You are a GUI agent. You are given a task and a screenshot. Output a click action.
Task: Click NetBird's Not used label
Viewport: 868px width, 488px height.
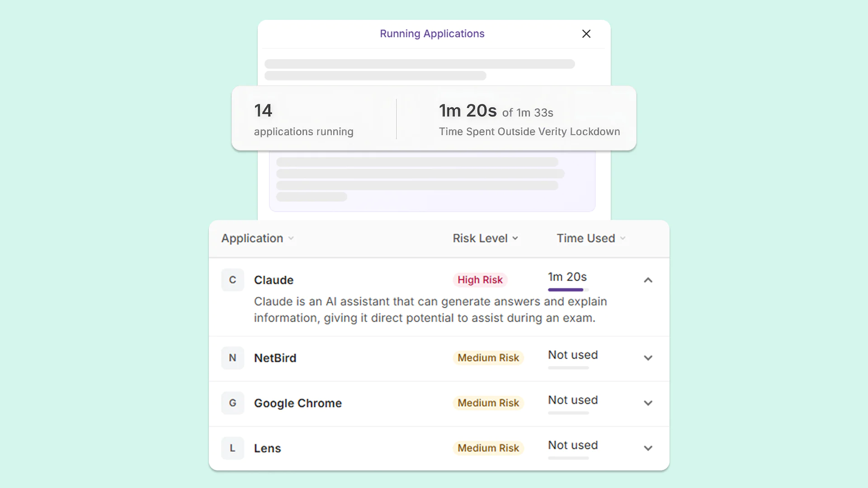click(573, 355)
